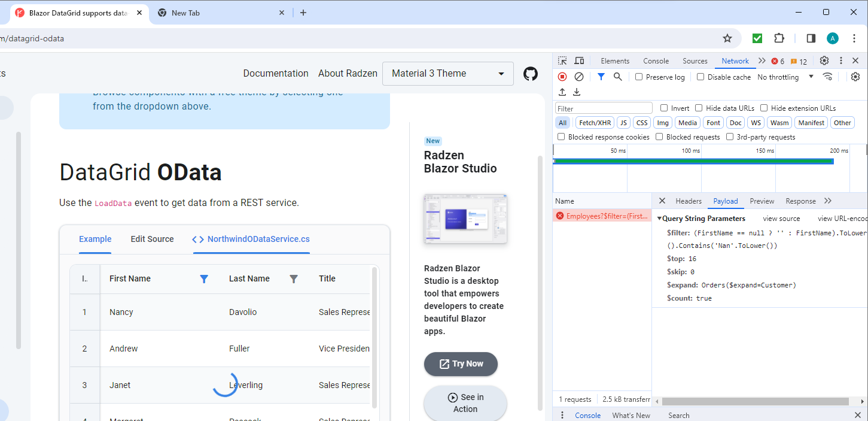
Task: Open the Response tab of the request
Action: click(800, 201)
